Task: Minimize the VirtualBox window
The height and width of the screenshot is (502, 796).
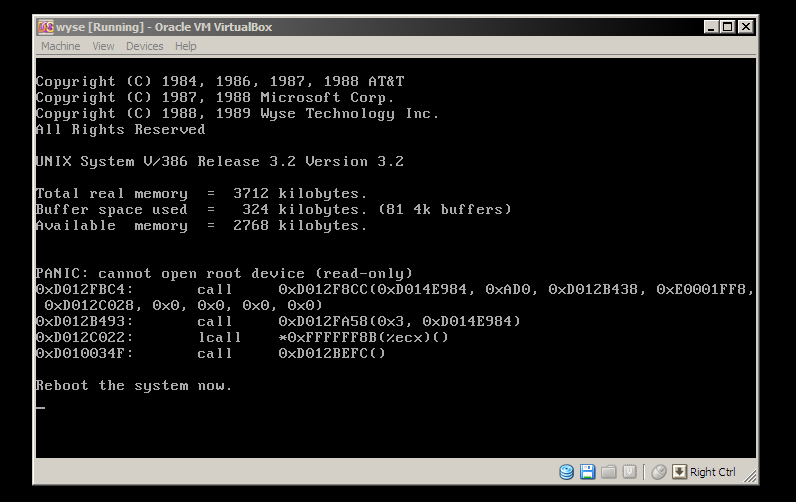Action: point(711,27)
